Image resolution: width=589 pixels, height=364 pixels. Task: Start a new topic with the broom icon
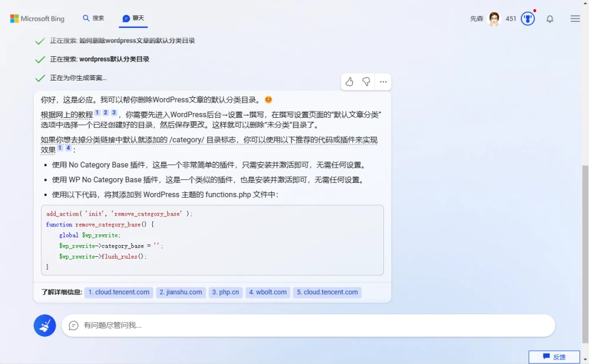[44, 325]
